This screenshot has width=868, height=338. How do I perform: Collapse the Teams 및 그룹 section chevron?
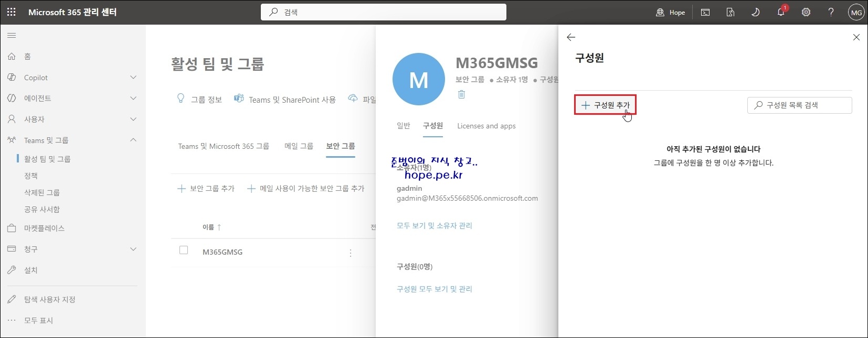point(133,140)
